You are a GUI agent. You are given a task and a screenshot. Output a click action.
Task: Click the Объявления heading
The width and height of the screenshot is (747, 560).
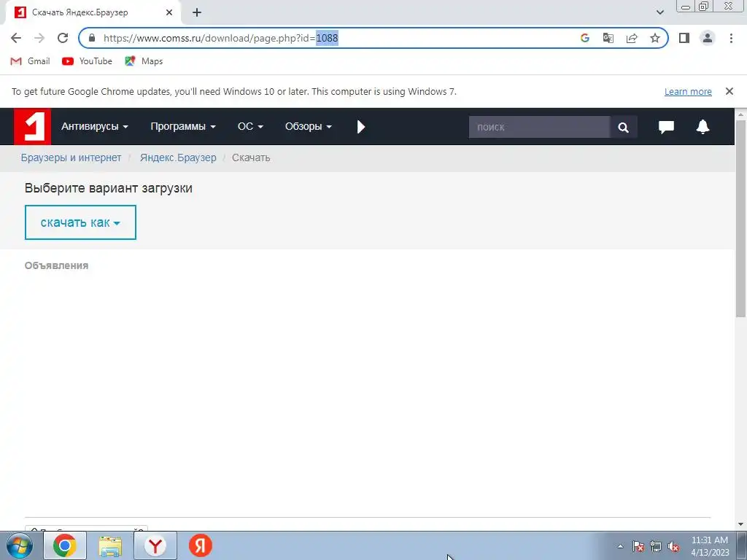click(56, 265)
